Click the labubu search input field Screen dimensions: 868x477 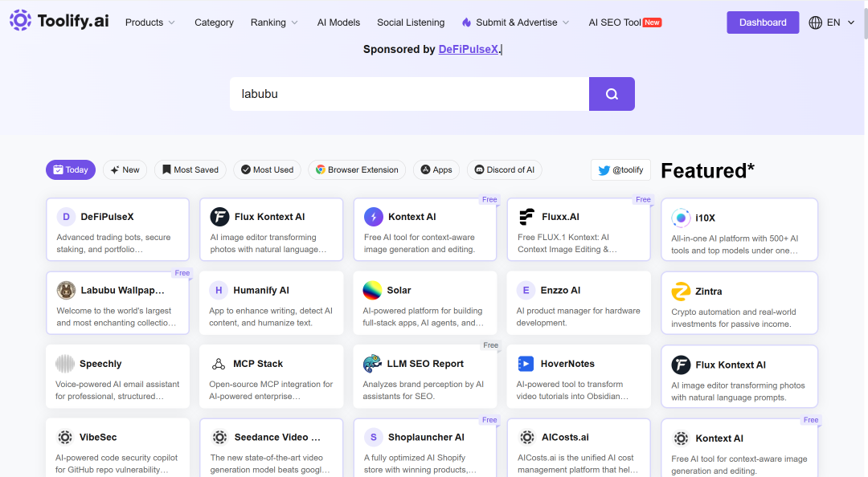410,94
